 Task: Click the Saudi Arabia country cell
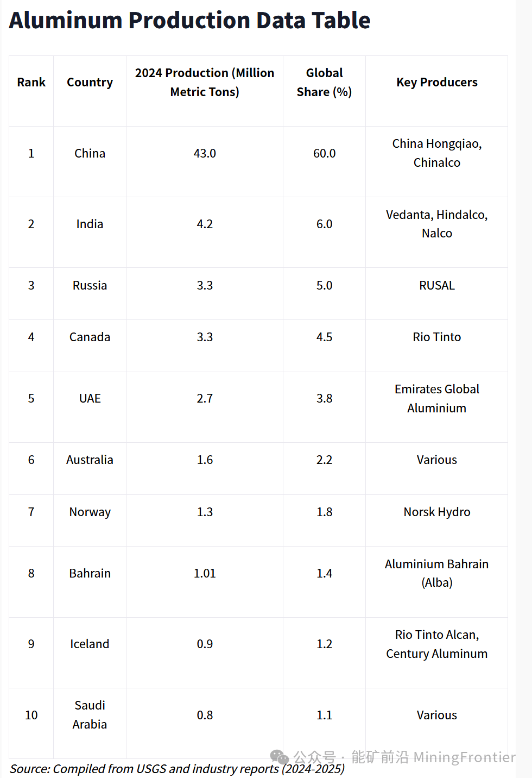tap(90, 715)
